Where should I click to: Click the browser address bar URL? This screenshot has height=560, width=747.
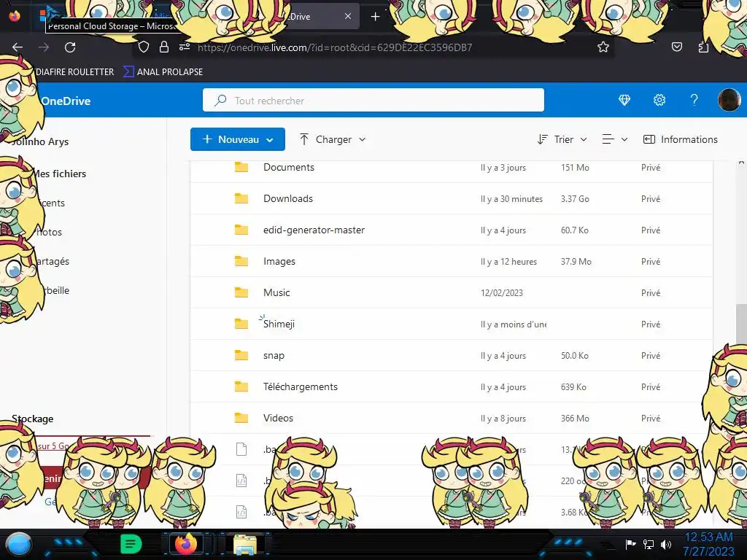coord(334,47)
